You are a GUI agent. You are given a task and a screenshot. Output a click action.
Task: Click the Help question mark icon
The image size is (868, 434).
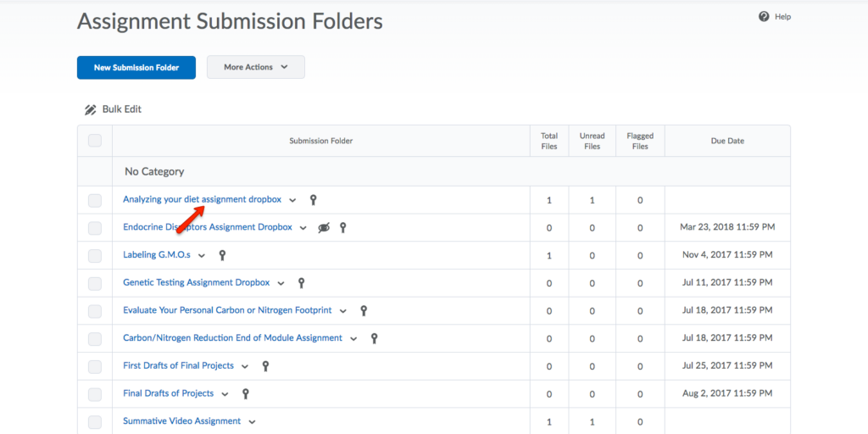[764, 17]
